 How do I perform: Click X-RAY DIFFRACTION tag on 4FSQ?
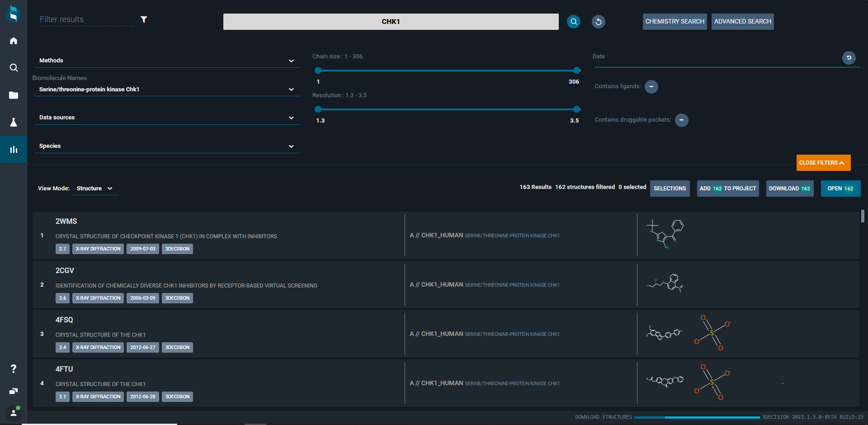tap(98, 348)
